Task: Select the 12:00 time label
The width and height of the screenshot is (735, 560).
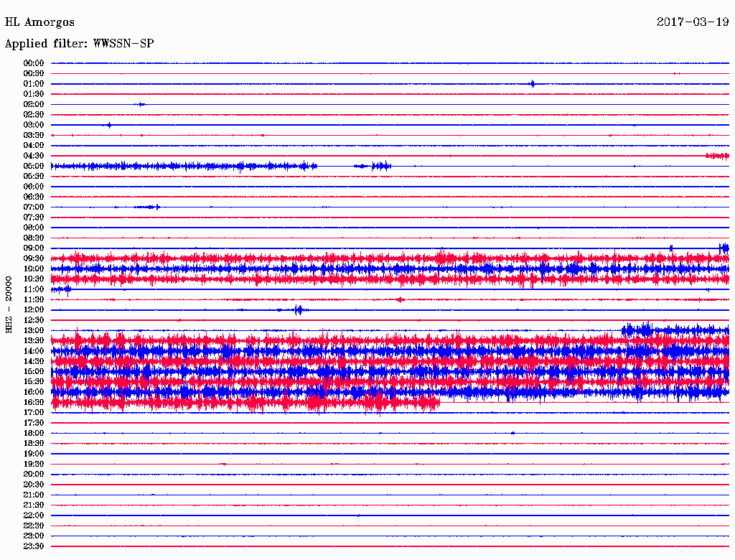Action: click(x=34, y=309)
